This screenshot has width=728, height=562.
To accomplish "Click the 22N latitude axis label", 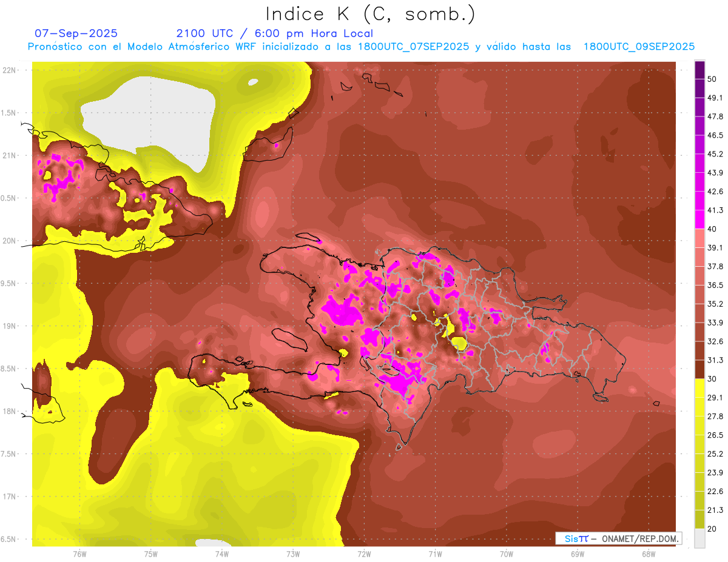I will pos(10,70).
